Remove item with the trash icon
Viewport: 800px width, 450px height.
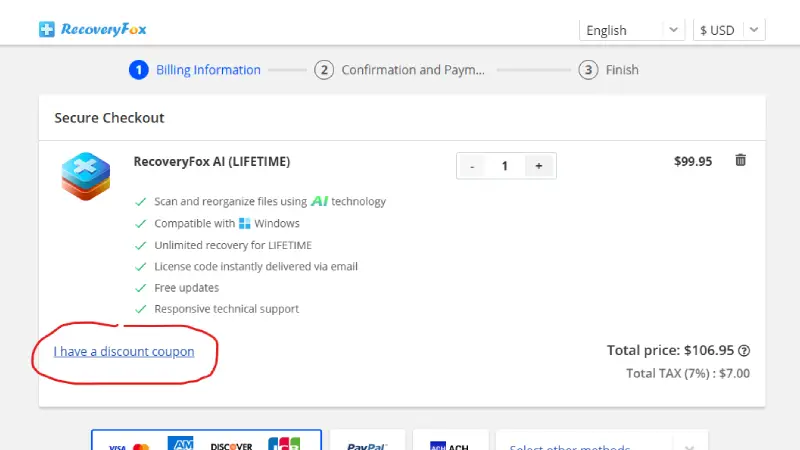tap(740, 160)
